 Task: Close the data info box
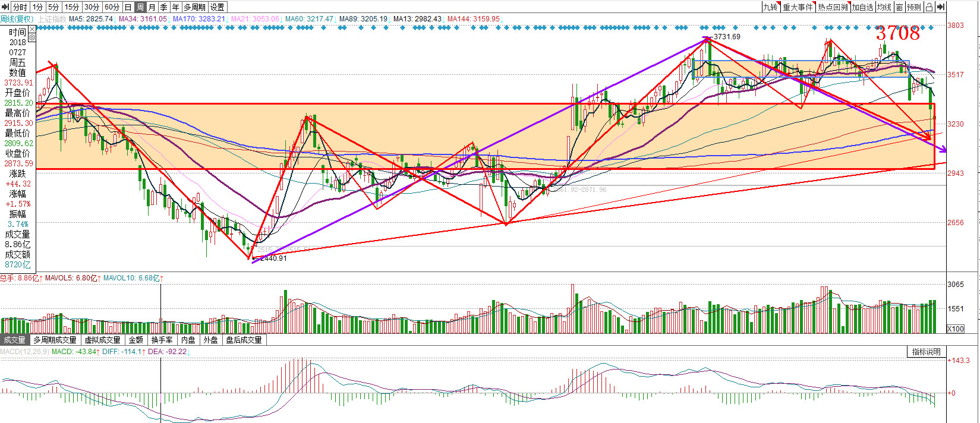point(32,29)
